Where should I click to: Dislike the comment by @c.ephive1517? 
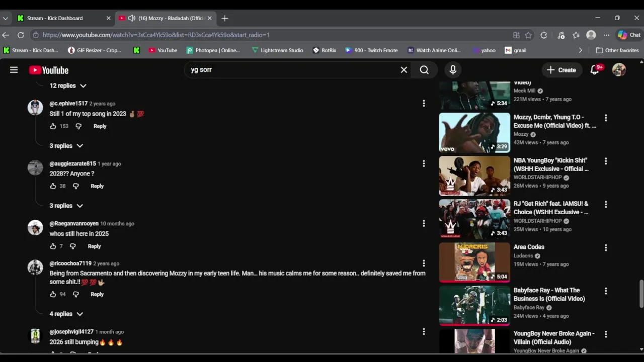point(78,126)
